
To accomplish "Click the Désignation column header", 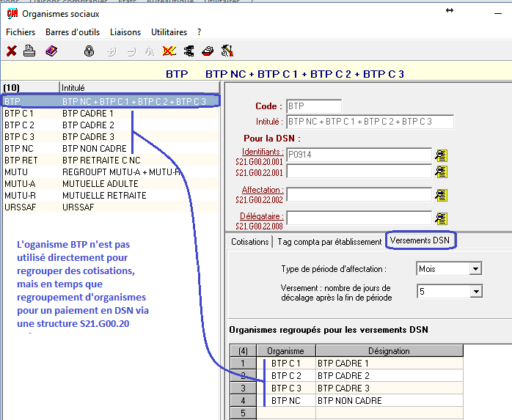I will [x=390, y=351].
